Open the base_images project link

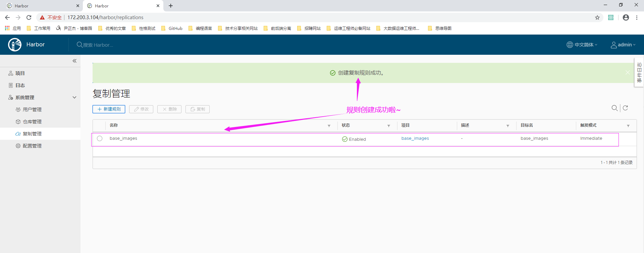(415, 138)
